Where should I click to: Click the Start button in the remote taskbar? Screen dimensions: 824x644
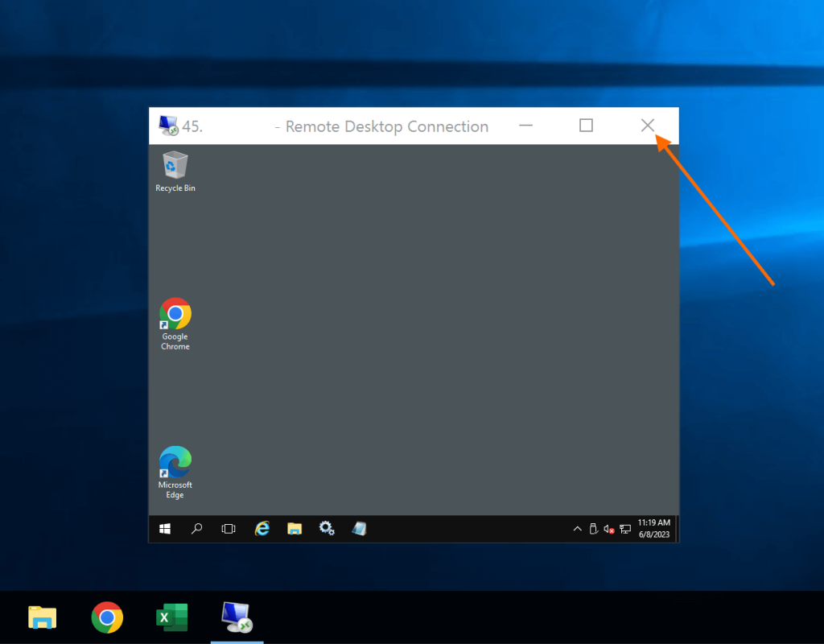(165, 529)
